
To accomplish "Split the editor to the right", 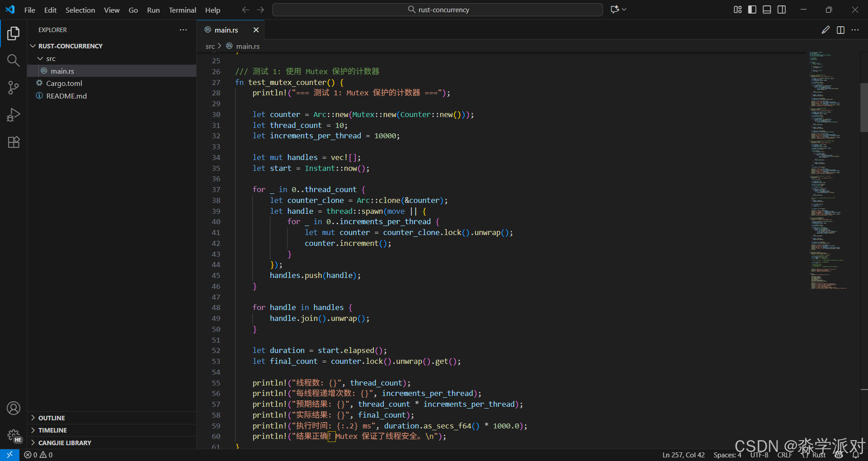I will 840,30.
